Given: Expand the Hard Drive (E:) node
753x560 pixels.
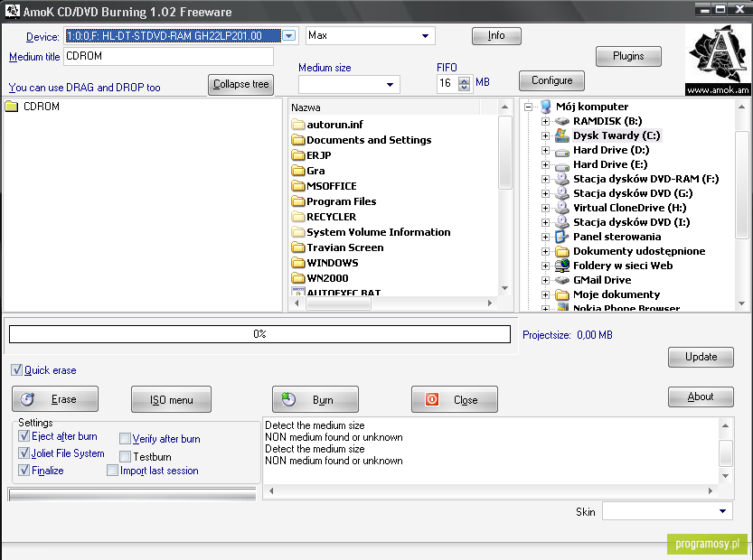Looking at the screenshot, I should (546, 164).
